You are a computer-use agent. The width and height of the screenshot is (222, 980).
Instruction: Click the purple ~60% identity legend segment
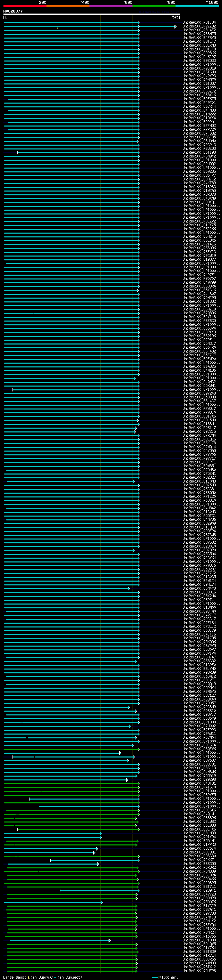[x=111, y=6]
